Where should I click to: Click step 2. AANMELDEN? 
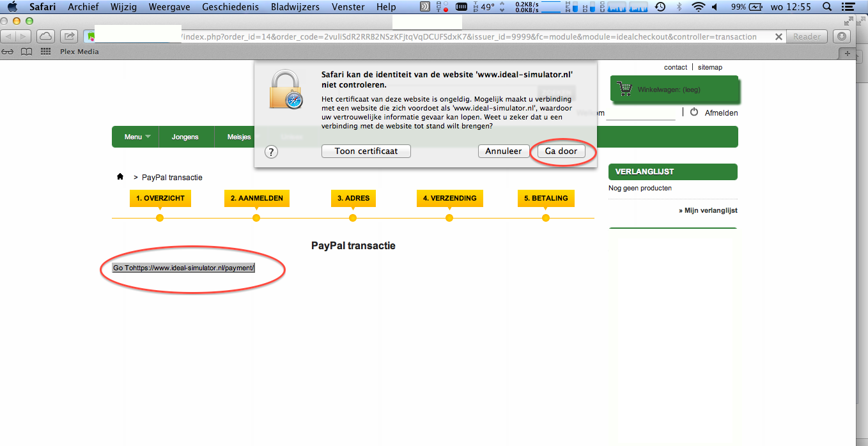[x=257, y=198]
